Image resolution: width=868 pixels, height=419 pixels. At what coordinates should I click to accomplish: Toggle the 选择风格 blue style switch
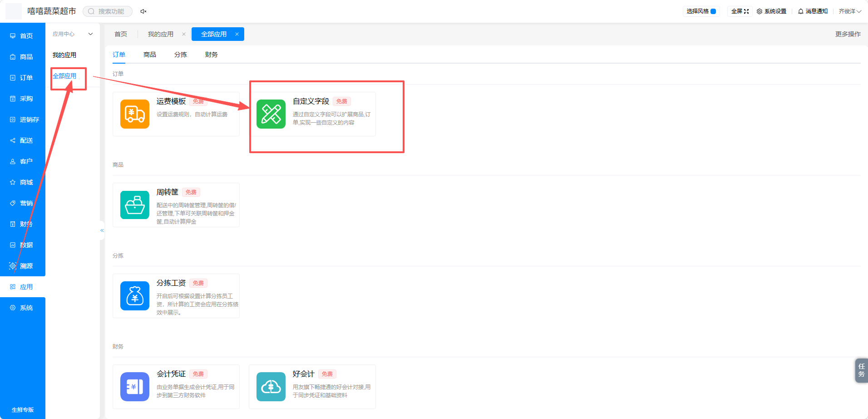pos(713,11)
